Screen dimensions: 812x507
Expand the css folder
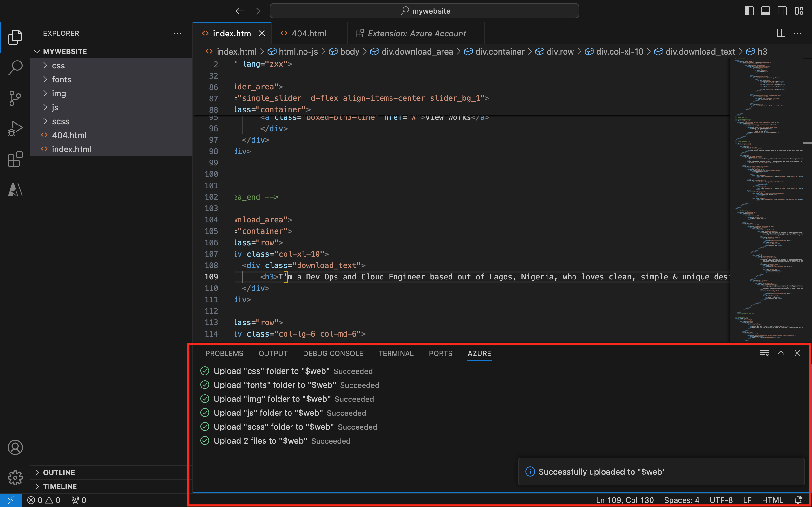(58, 65)
